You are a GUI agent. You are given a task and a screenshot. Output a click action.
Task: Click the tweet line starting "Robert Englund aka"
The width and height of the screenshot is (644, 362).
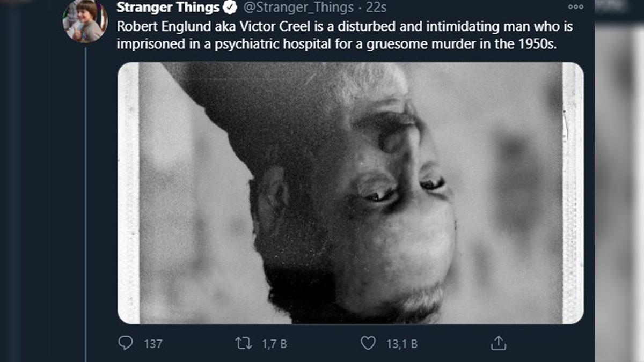(x=343, y=27)
